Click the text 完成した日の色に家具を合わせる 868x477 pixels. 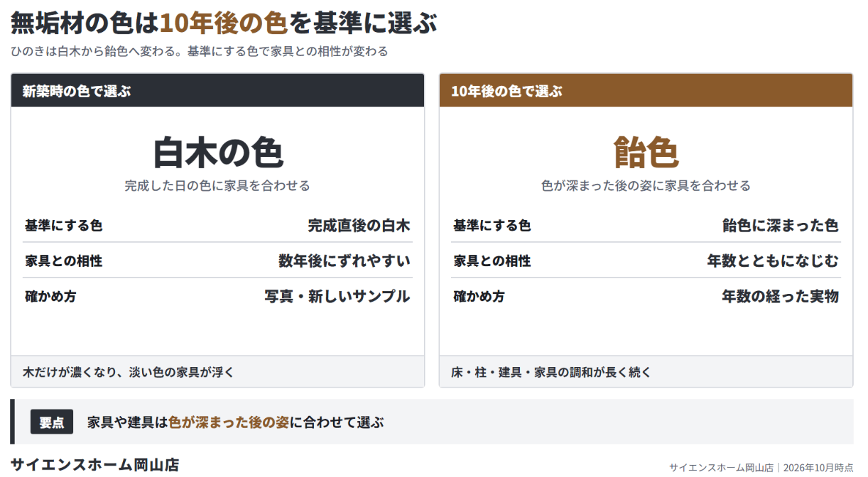pyautogui.click(x=217, y=186)
